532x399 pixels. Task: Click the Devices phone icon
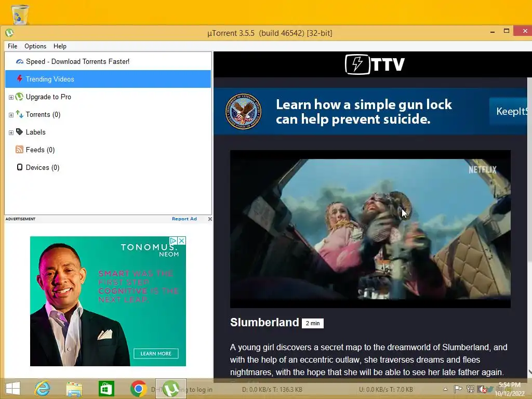coord(20,167)
